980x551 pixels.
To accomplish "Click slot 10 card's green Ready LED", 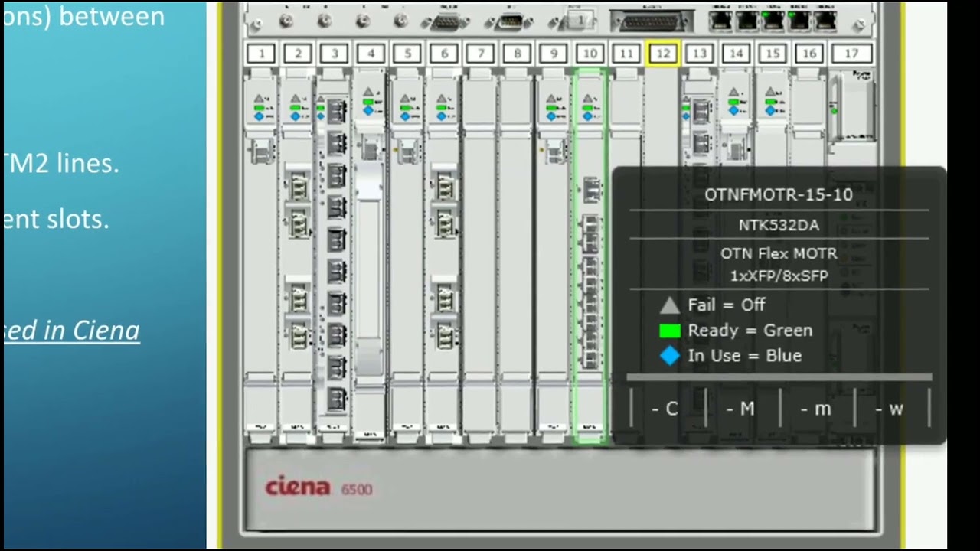I will [x=587, y=108].
